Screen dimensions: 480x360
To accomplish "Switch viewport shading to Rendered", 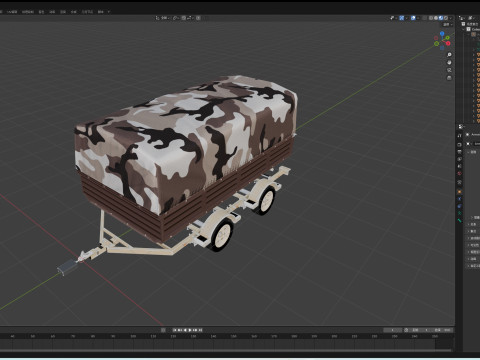I will [x=446, y=18].
